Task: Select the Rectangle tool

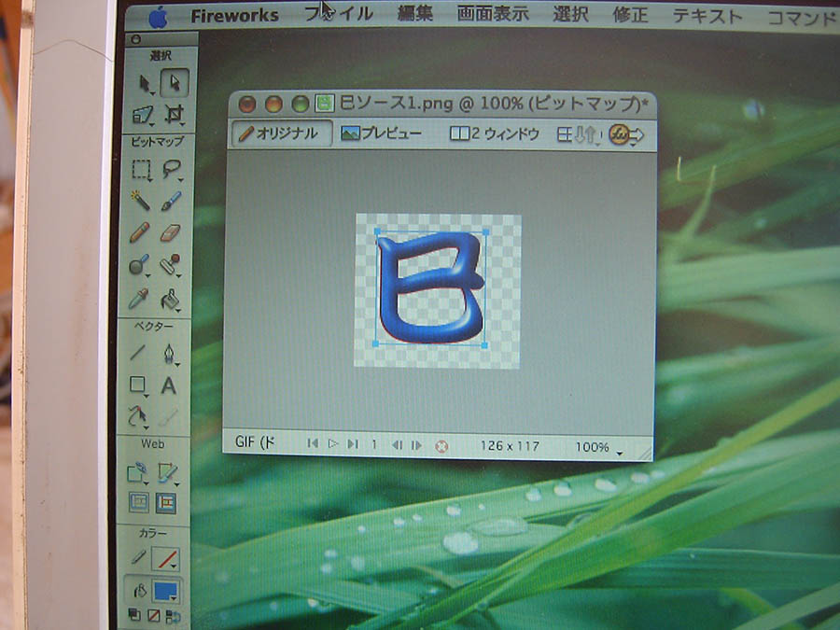Action: [138, 385]
